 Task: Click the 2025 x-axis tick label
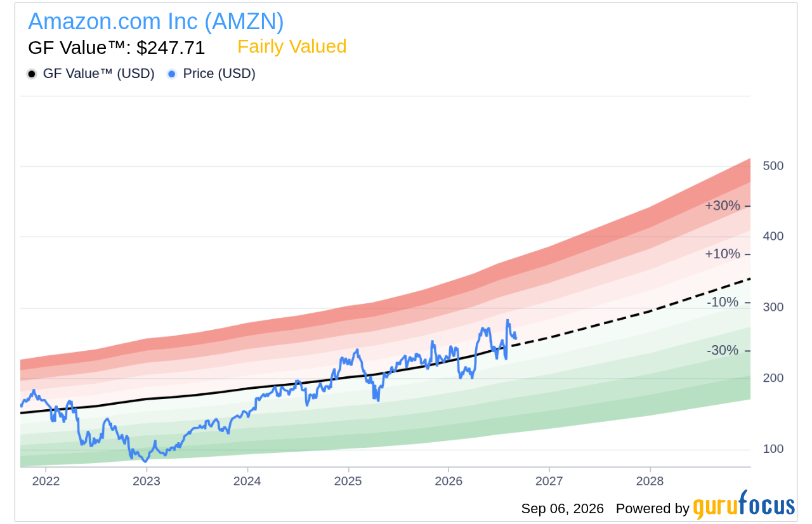[348, 481]
